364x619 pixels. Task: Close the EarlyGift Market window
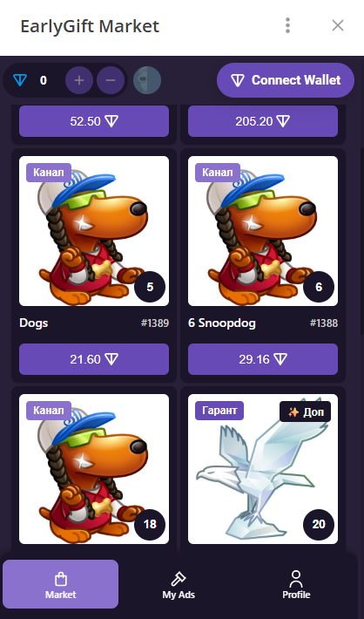point(338,25)
